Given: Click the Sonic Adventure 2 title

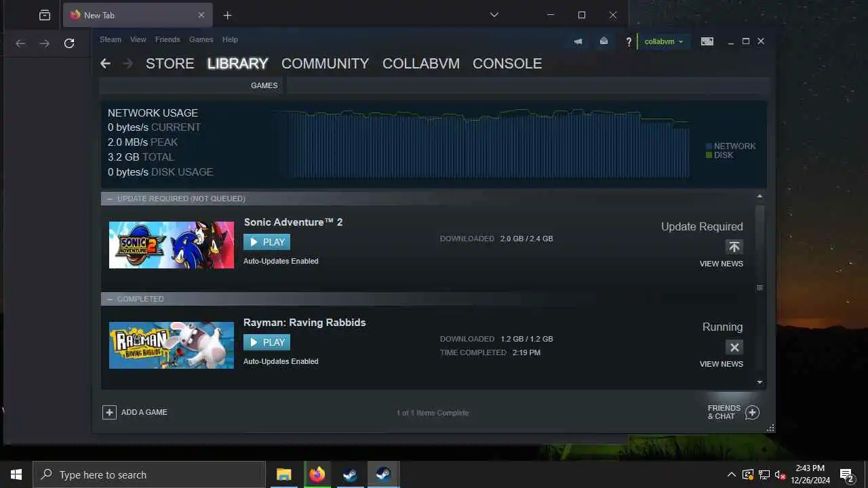Looking at the screenshot, I should (x=293, y=222).
